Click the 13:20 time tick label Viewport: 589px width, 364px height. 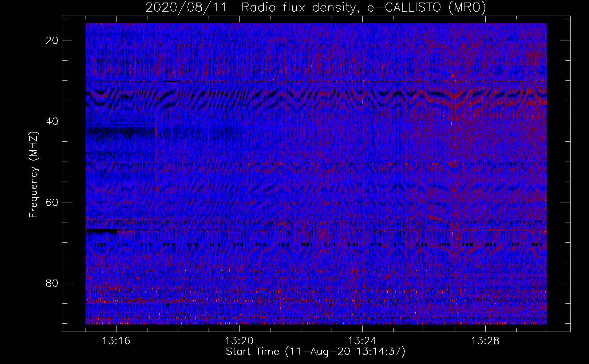(x=239, y=341)
